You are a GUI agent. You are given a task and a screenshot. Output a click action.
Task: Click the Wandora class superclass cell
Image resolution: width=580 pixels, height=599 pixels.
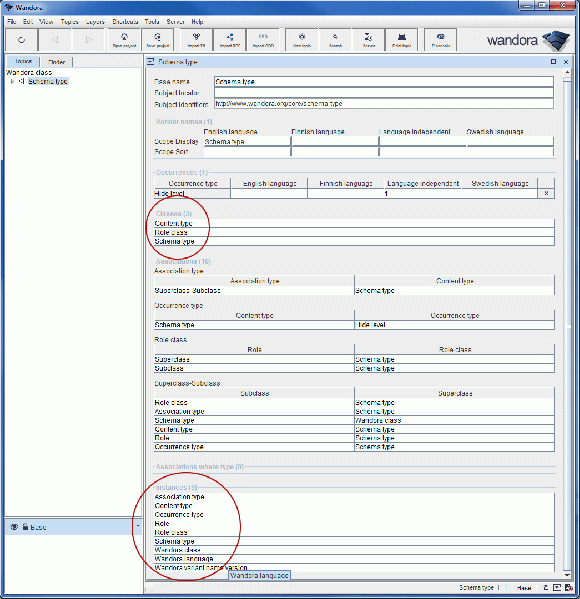[454, 420]
